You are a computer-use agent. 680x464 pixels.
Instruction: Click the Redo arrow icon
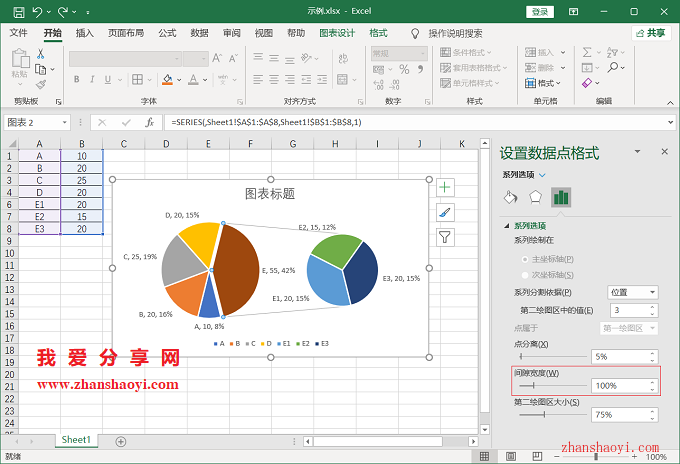coord(63,12)
